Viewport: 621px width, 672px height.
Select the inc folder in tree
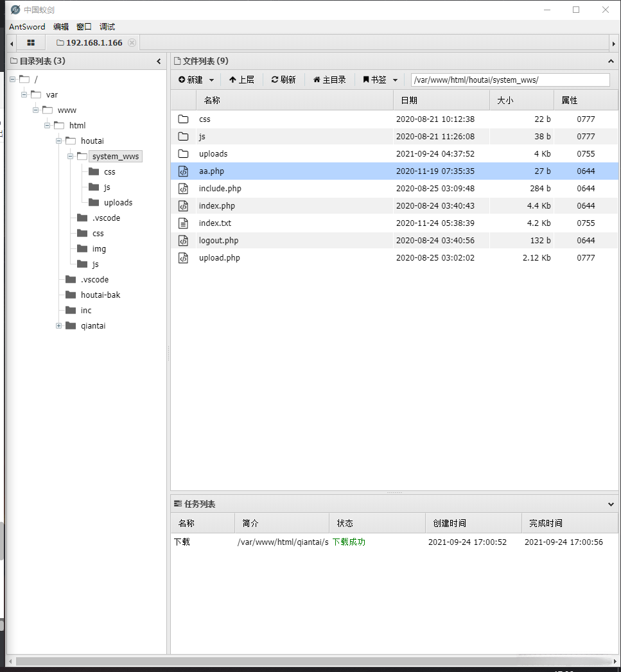pos(86,310)
